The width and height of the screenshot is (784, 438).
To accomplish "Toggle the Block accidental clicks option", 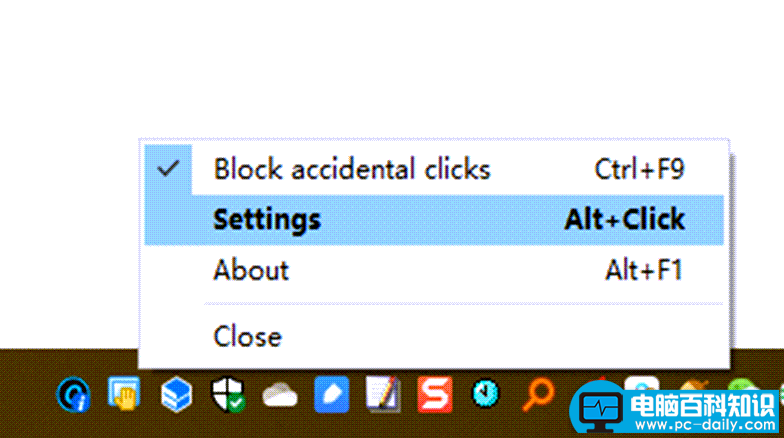I will coord(434,169).
